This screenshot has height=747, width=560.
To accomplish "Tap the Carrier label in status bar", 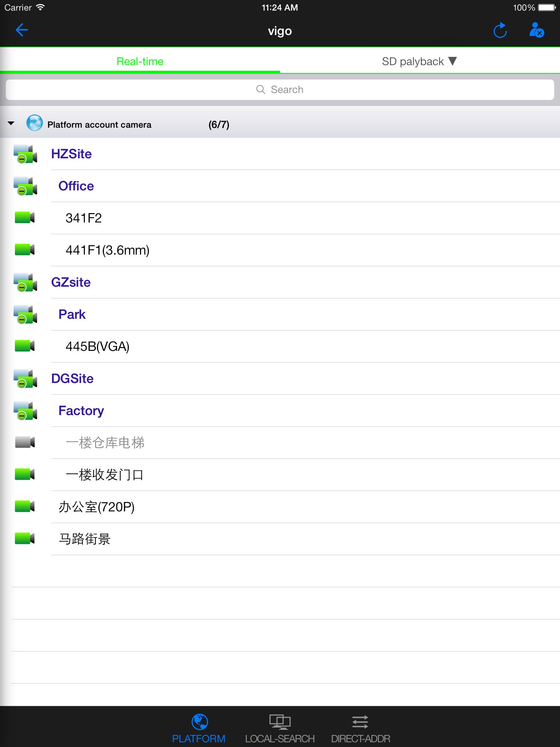I will click(18, 7).
